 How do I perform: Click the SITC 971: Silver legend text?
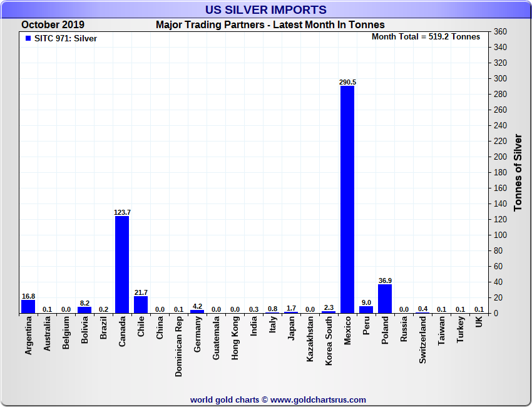click(x=66, y=39)
